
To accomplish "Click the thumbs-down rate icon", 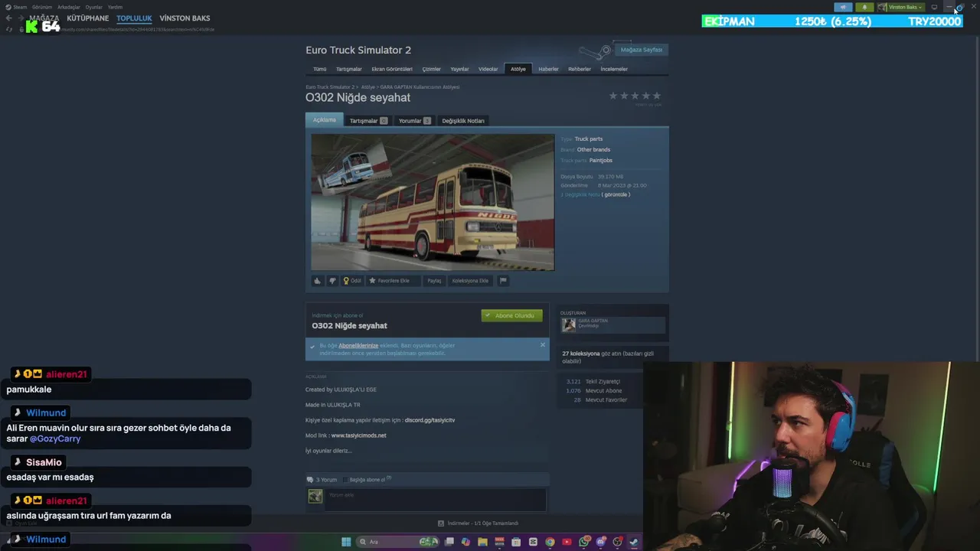I will click(x=332, y=281).
